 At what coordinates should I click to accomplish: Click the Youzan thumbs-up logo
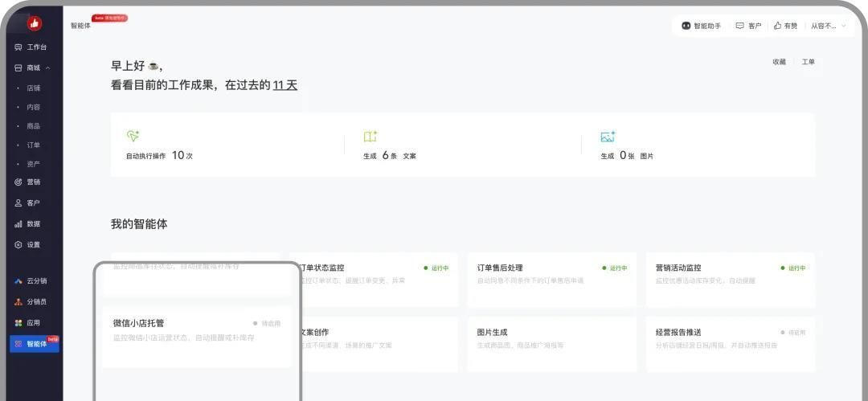[35, 23]
